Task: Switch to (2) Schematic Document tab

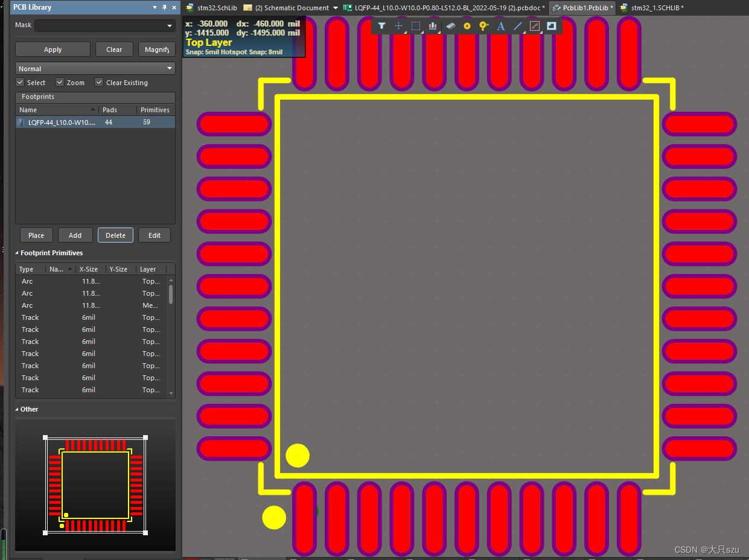Action: pos(287,8)
